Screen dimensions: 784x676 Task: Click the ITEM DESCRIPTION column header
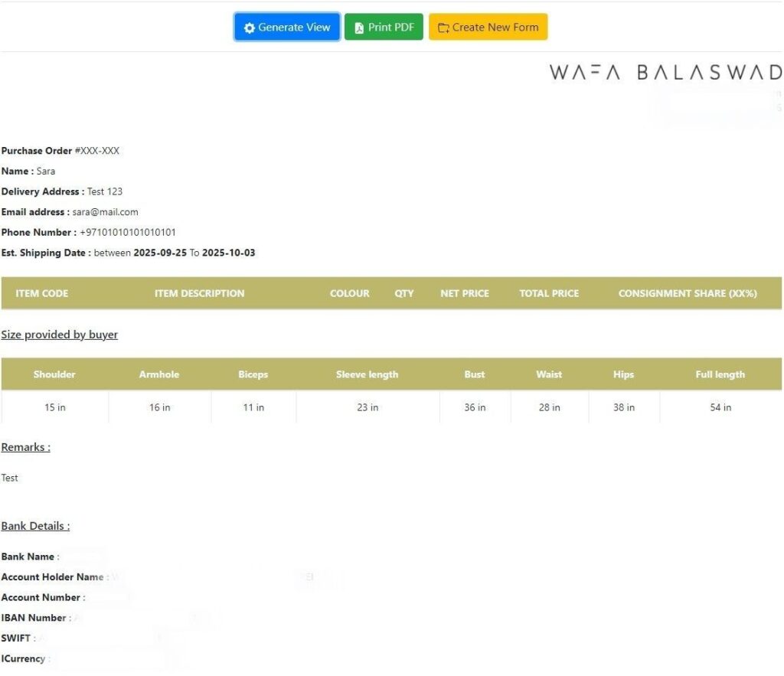pyautogui.click(x=199, y=293)
